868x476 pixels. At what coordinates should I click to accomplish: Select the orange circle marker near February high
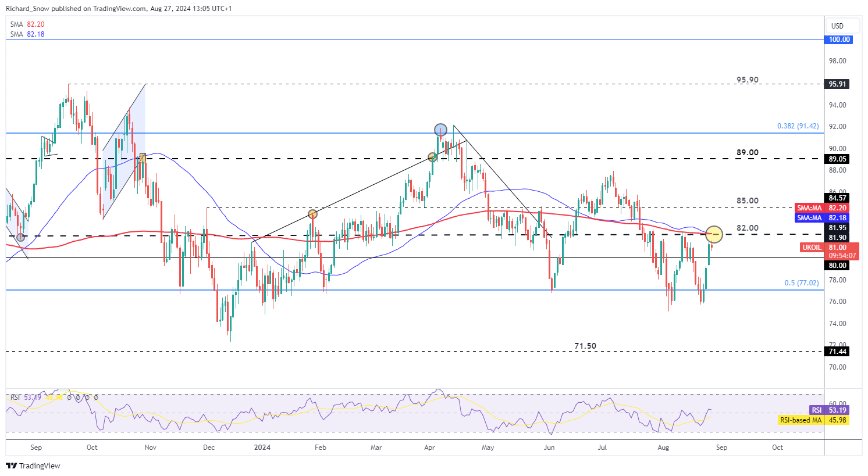coord(313,214)
